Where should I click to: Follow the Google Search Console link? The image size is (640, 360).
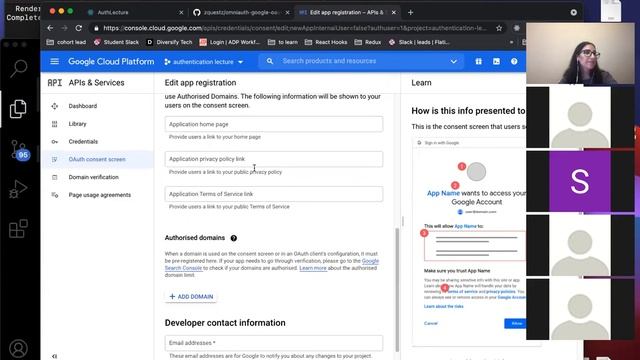point(370,261)
